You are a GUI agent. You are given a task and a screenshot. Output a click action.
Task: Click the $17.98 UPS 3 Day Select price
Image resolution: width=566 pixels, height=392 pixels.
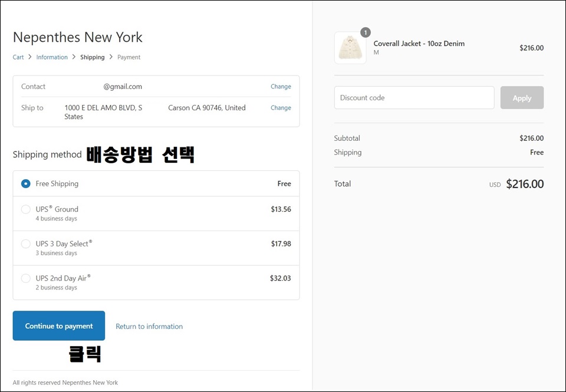click(x=281, y=244)
